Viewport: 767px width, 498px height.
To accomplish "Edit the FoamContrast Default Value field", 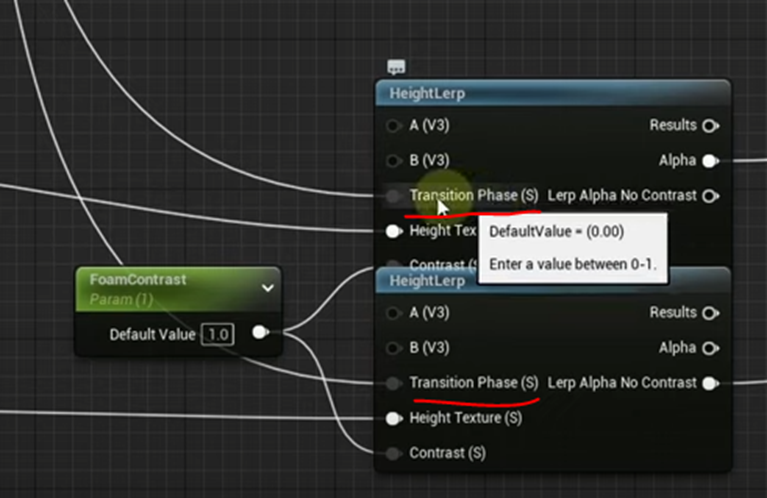I will (x=218, y=335).
